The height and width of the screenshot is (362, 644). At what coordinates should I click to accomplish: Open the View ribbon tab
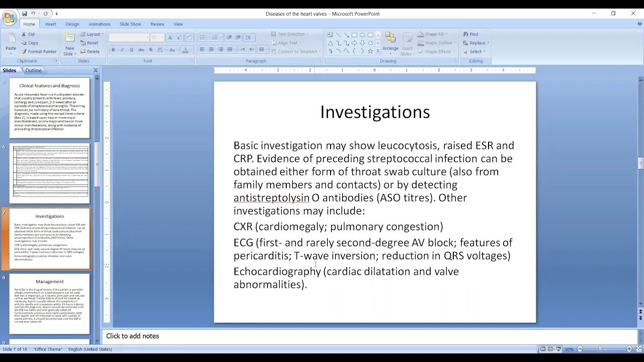[x=178, y=24]
